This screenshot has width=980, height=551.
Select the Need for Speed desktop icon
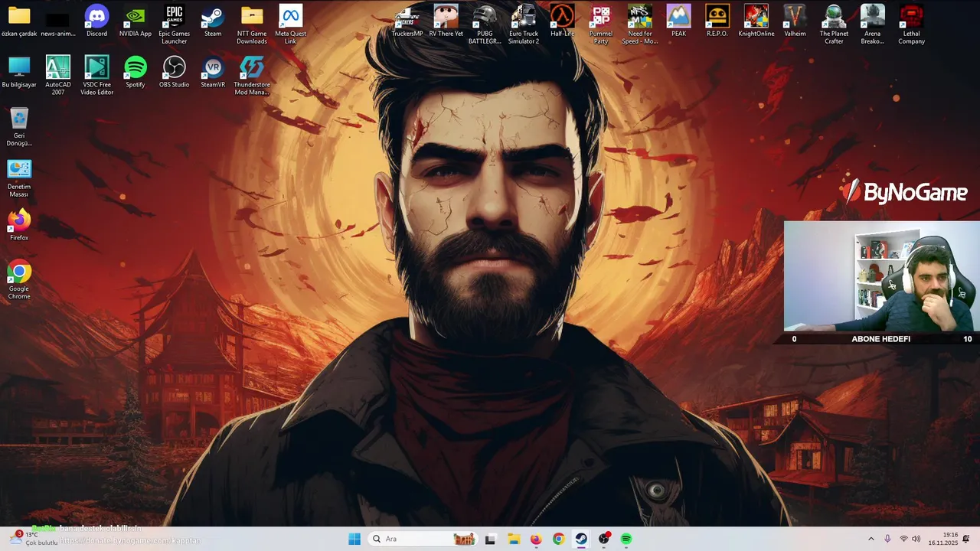click(640, 24)
